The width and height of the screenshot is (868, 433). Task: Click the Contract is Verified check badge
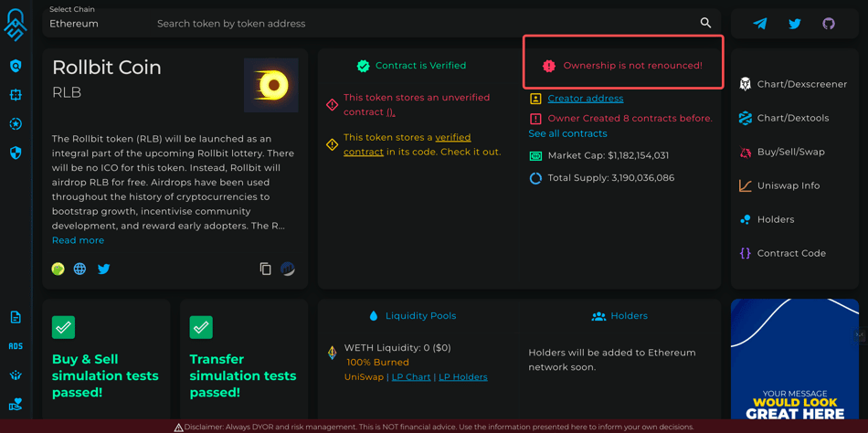click(x=363, y=66)
